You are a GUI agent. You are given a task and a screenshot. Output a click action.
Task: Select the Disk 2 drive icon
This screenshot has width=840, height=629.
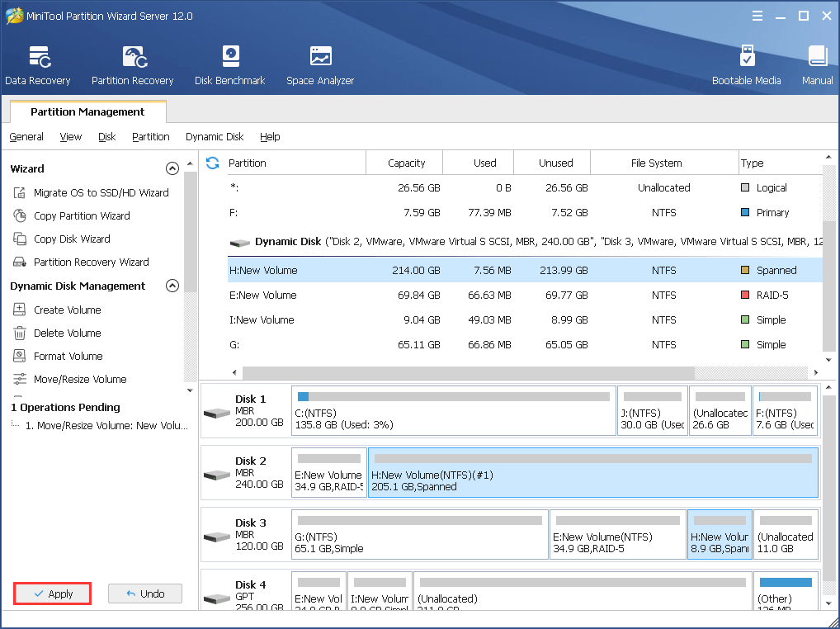point(217,475)
